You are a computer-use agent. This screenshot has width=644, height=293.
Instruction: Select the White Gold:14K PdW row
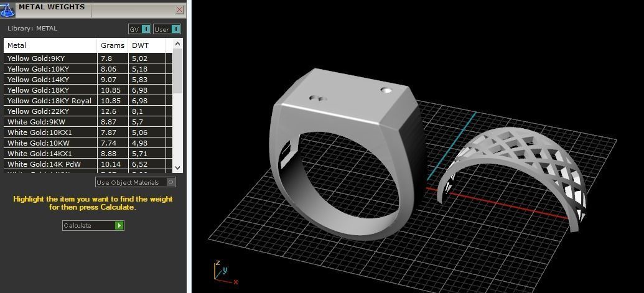click(88, 164)
